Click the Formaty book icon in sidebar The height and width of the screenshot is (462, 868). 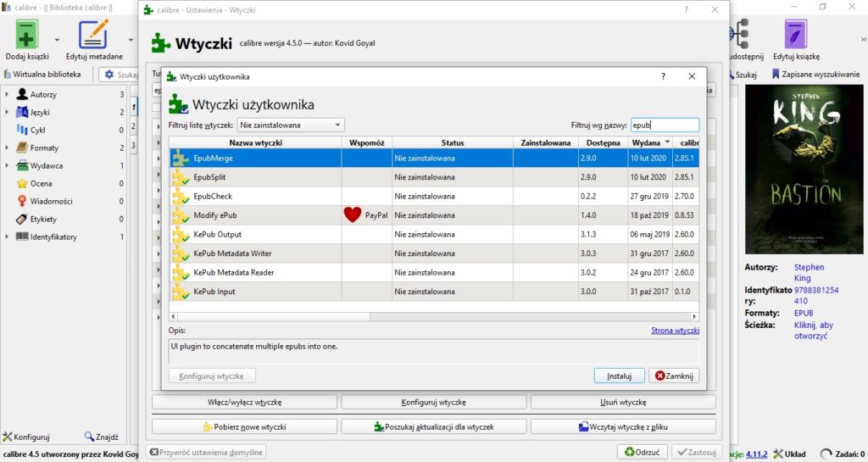pos(22,148)
